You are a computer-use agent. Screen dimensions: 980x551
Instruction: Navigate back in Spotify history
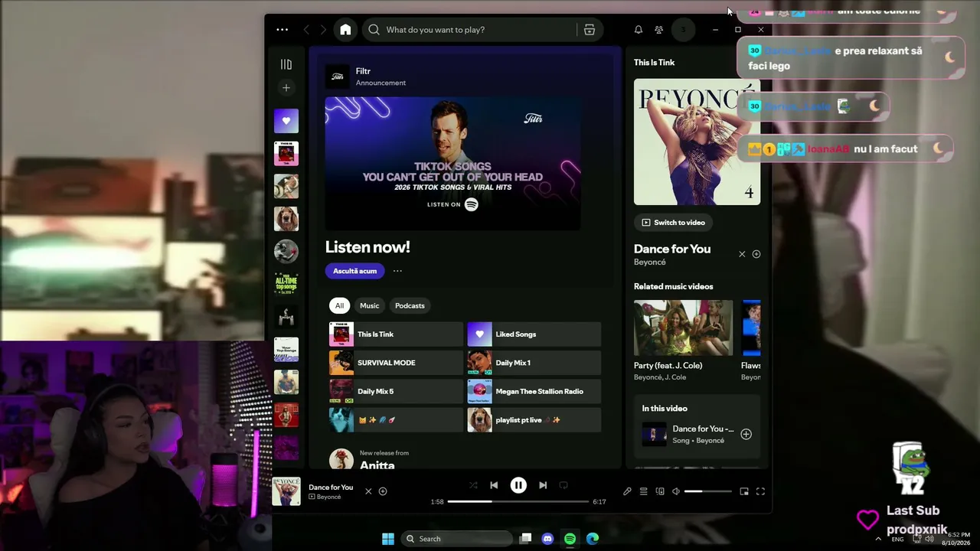(306, 30)
